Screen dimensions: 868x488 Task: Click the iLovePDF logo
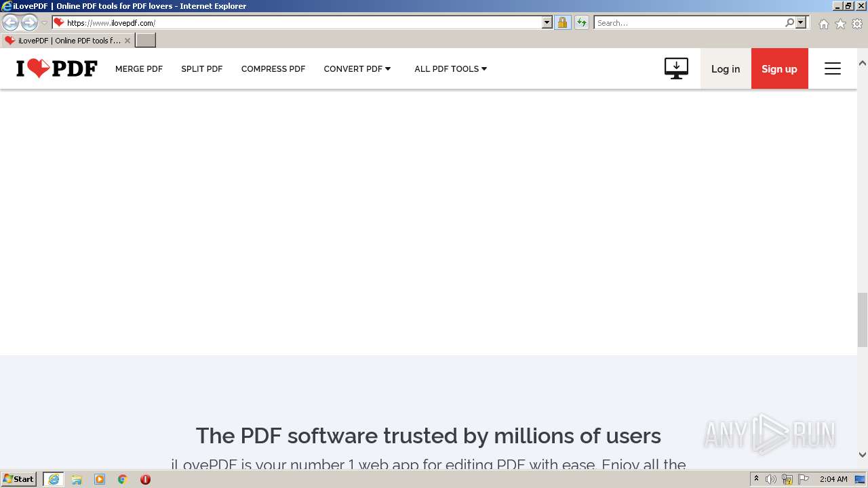57,68
